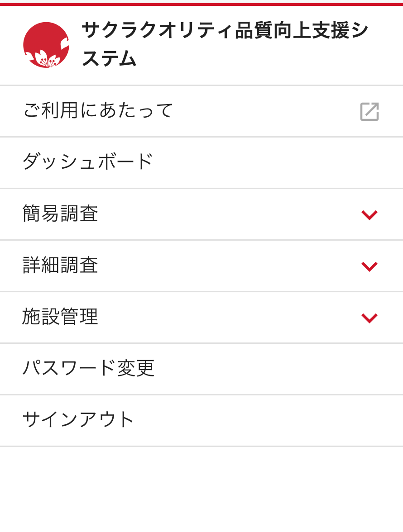The image size is (403, 532).
Task: Expand the 簡易調査 submenu
Action: point(201,214)
